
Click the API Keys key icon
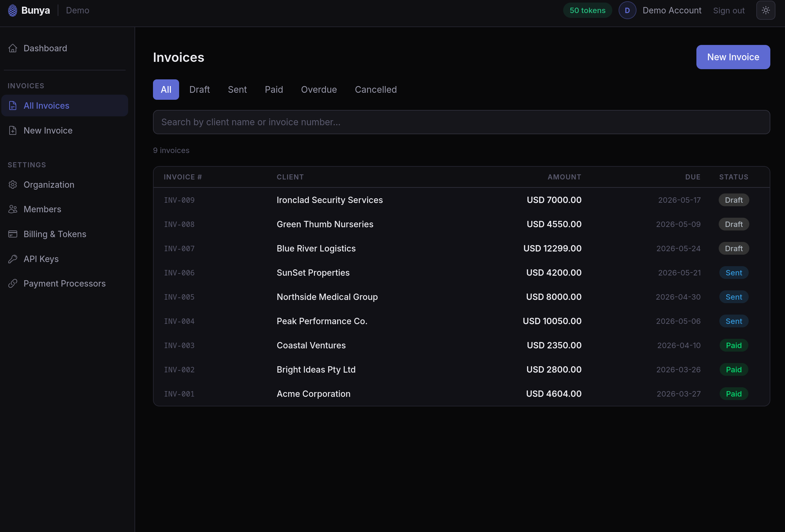(13, 259)
